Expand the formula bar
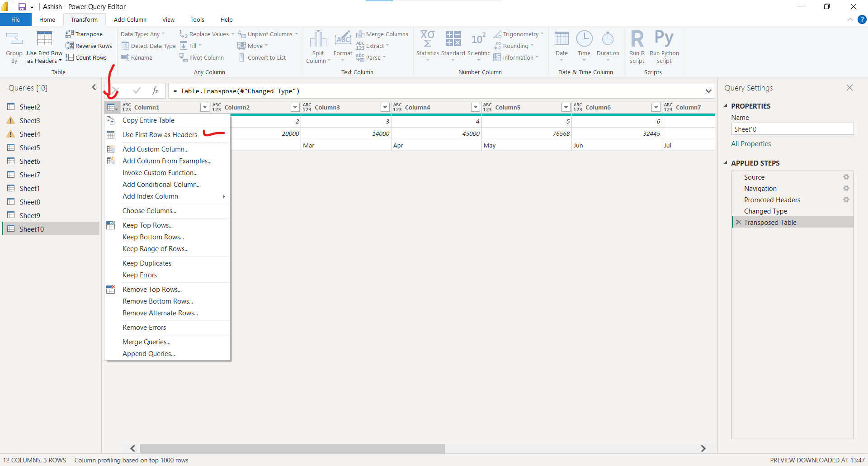 pos(708,91)
